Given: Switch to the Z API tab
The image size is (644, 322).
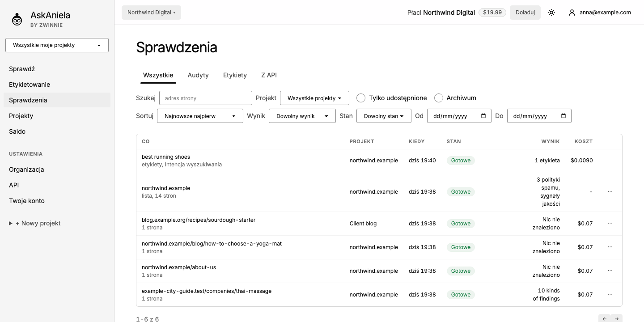Looking at the screenshot, I should (x=269, y=75).
